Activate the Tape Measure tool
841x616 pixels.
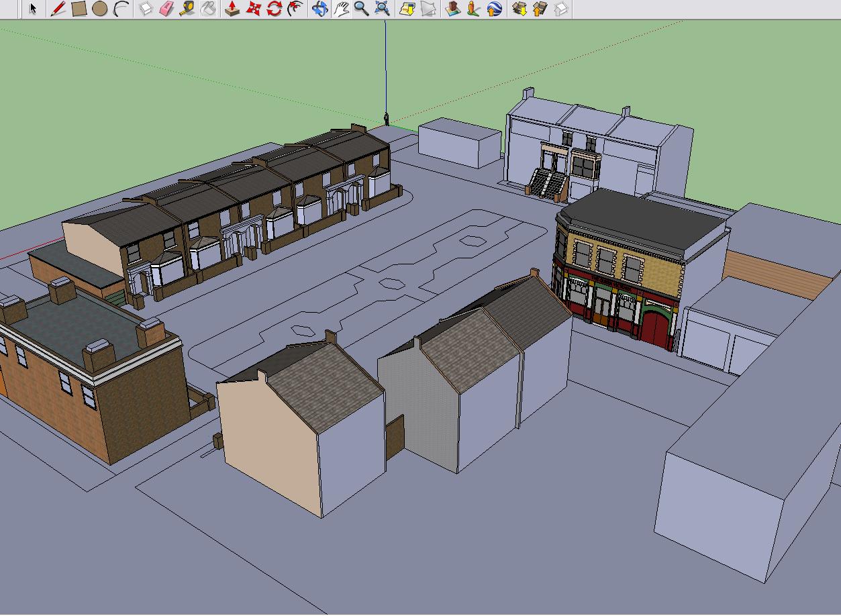[187, 9]
